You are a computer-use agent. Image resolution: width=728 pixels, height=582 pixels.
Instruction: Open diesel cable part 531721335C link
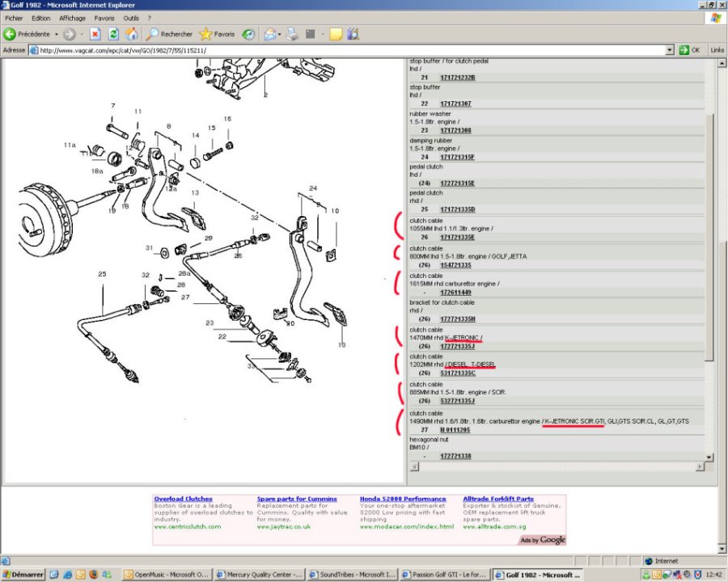[457, 373]
